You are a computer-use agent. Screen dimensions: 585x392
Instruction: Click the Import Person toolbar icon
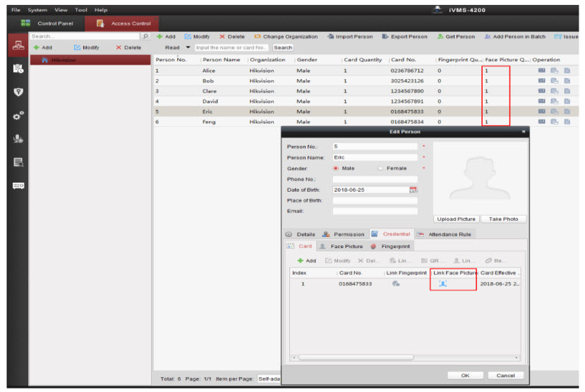pos(331,37)
